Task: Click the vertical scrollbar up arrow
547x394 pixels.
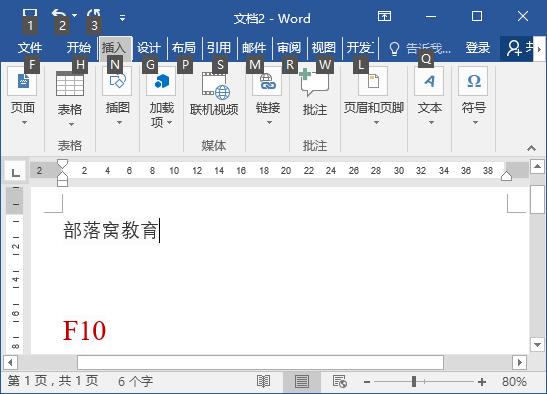Action: (537, 166)
